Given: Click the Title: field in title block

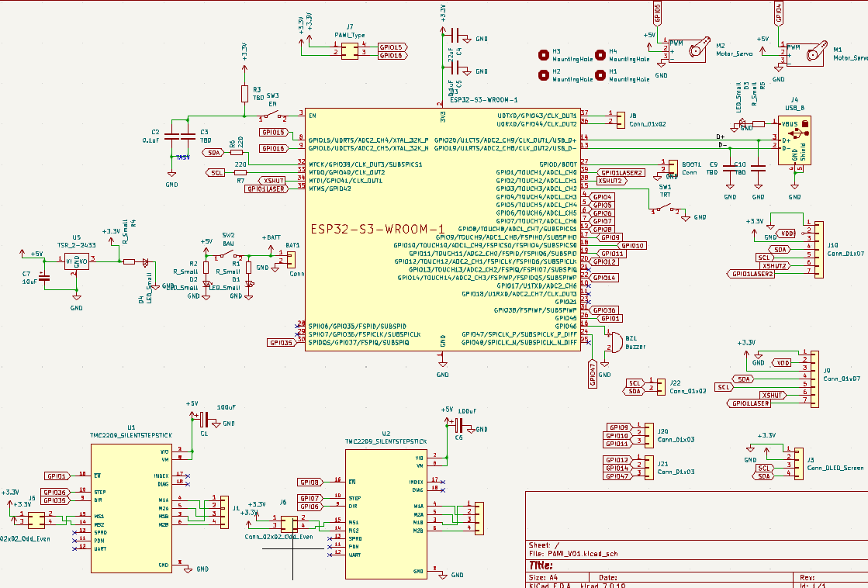Looking at the screenshot, I should pos(541,566).
